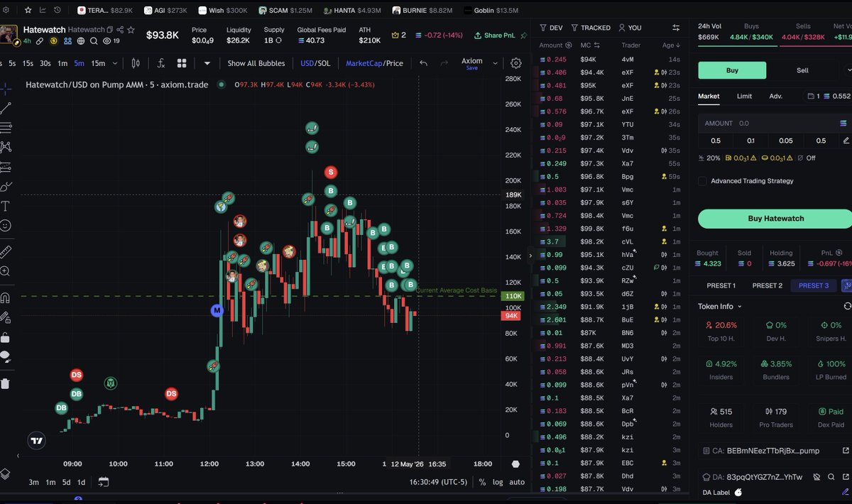Viewport: 852px width, 504px height.
Task: Click the blue M migration marker
Action: point(217,310)
